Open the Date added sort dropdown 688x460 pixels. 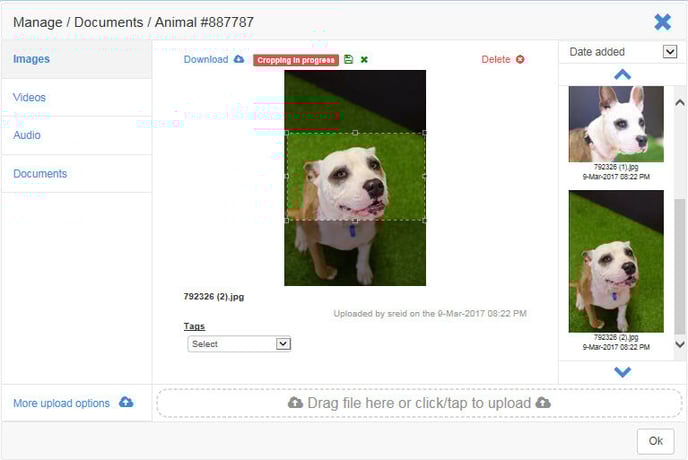[669, 52]
